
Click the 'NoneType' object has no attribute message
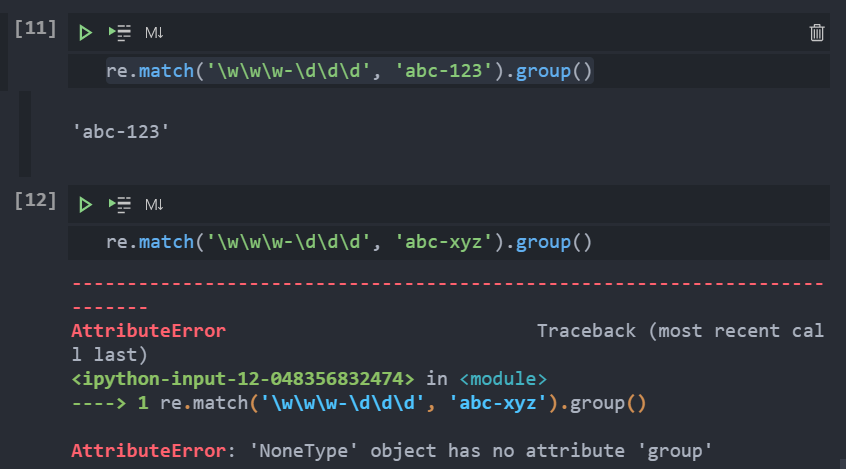click(x=481, y=451)
